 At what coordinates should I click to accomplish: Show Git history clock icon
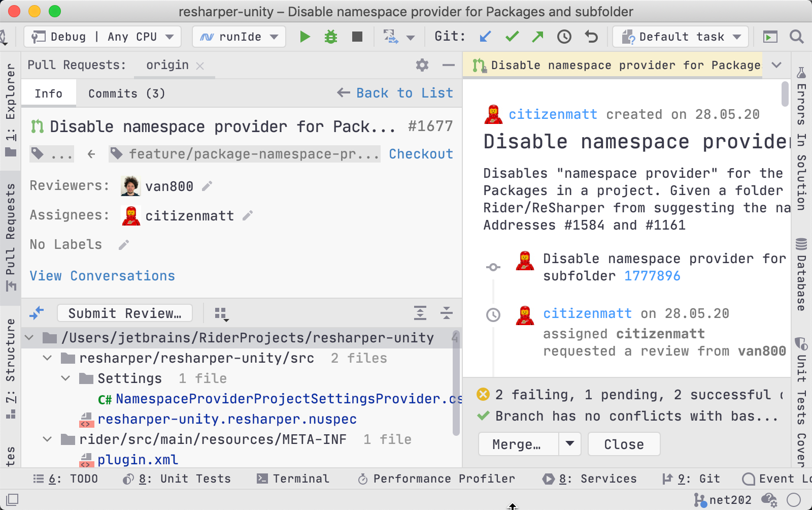564,37
